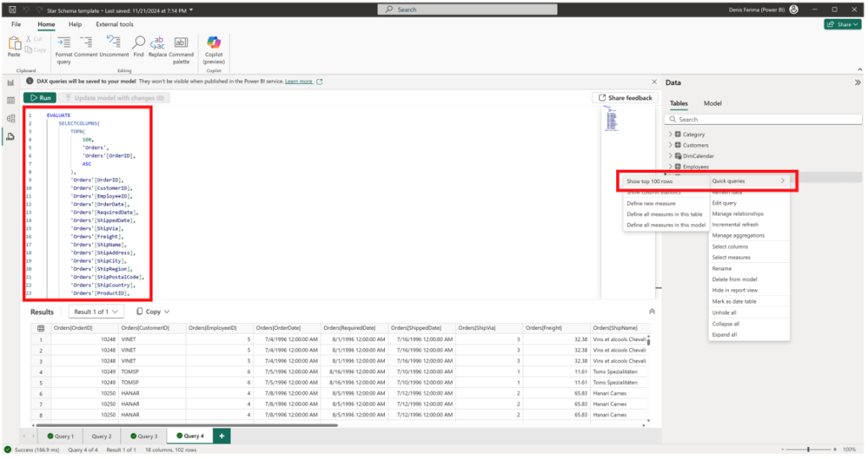868x459 pixels.
Task: Click the Format query icon
Action: (64, 42)
